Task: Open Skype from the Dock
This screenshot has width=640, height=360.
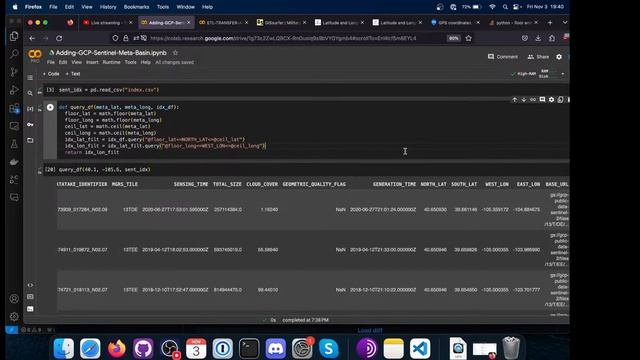Action: 329,348
